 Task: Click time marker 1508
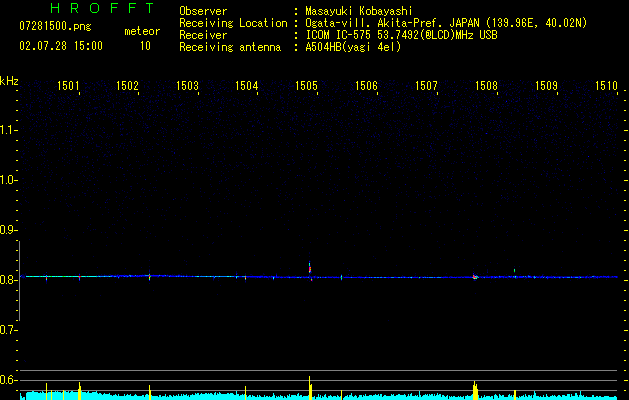(x=486, y=86)
